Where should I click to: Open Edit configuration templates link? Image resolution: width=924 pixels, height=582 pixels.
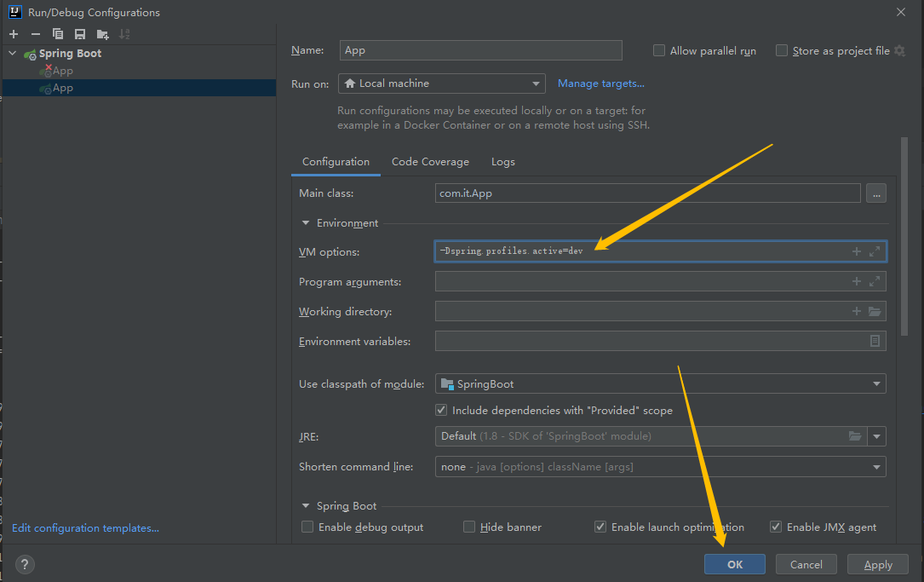85,527
